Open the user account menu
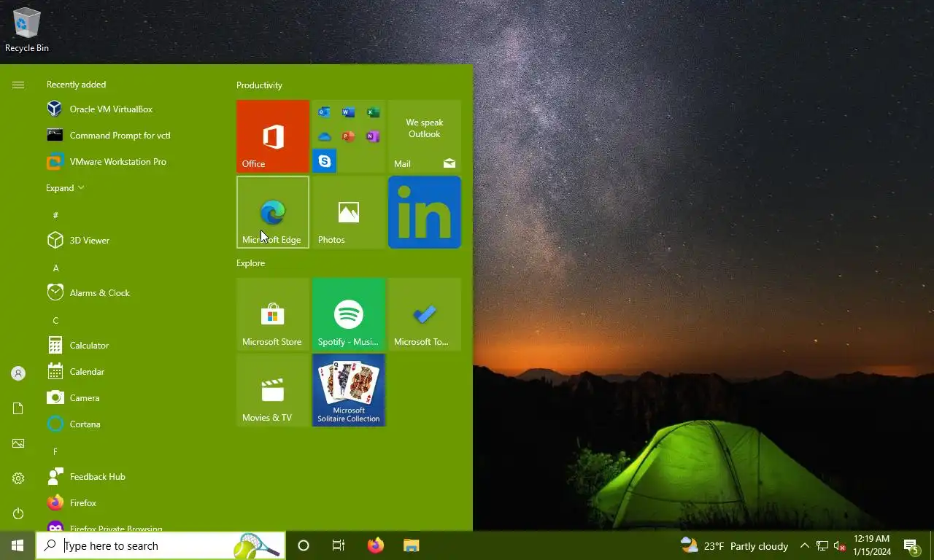The height and width of the screenshot is (560, 934). point(18,373)
